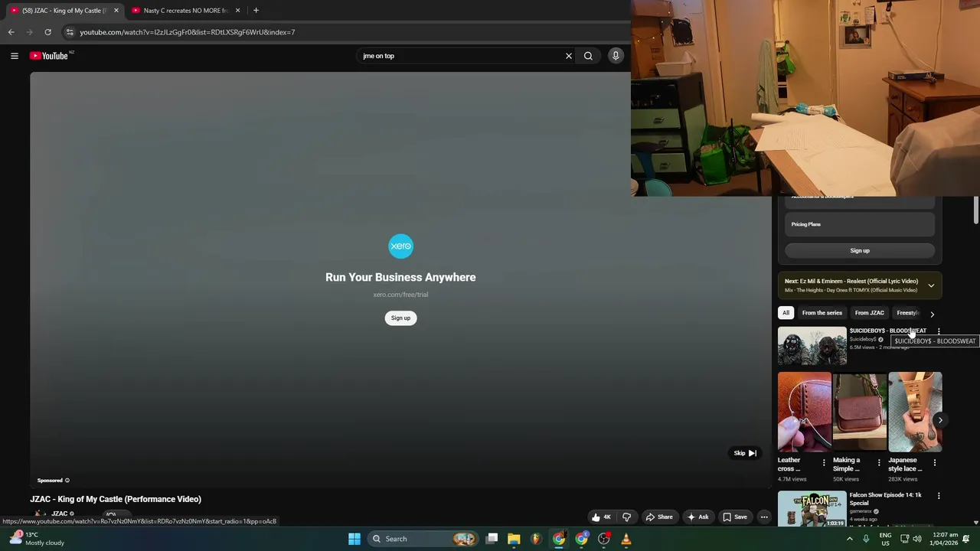Start voice search with microphone icon
Screen dimensions: 980x551
point(616,56)
